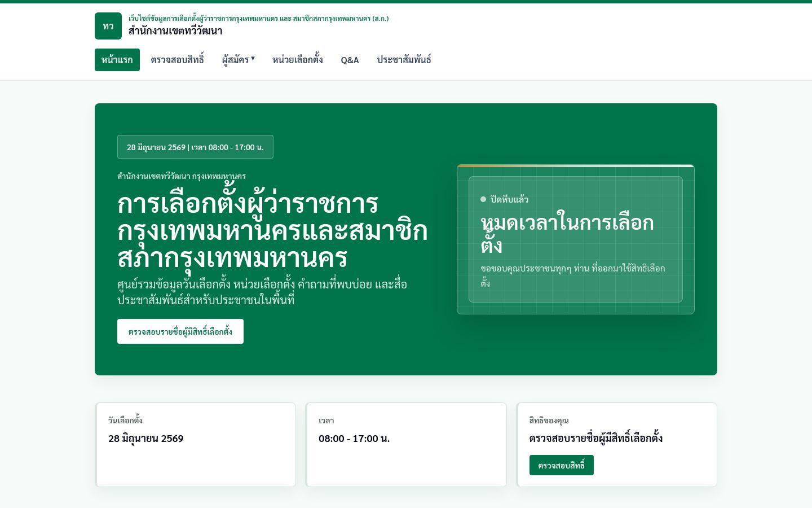Click the วันเลือกตั้ง 28 มิถุนายน 2569 card
This screenshot has width=812, height=508.
click(196, 445)
